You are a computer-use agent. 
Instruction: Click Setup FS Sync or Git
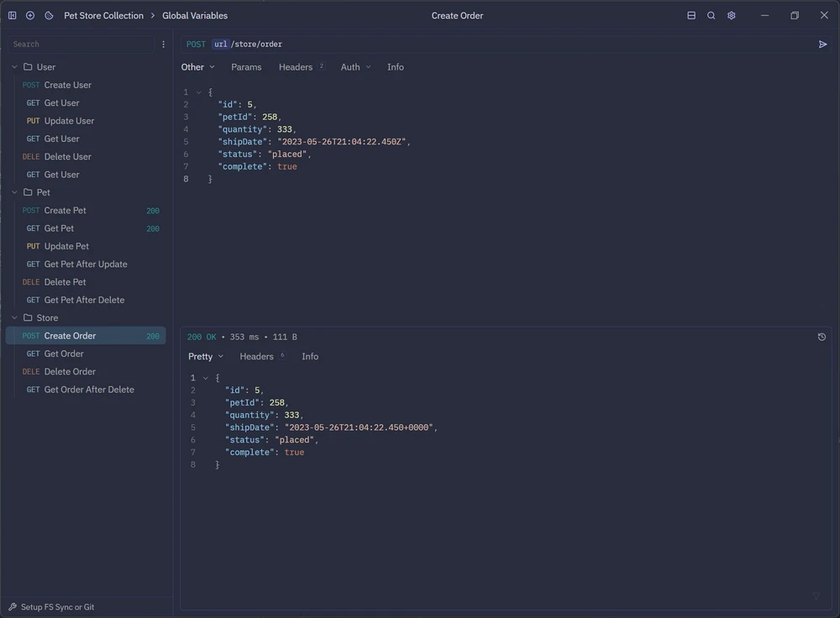pos(57,607)
